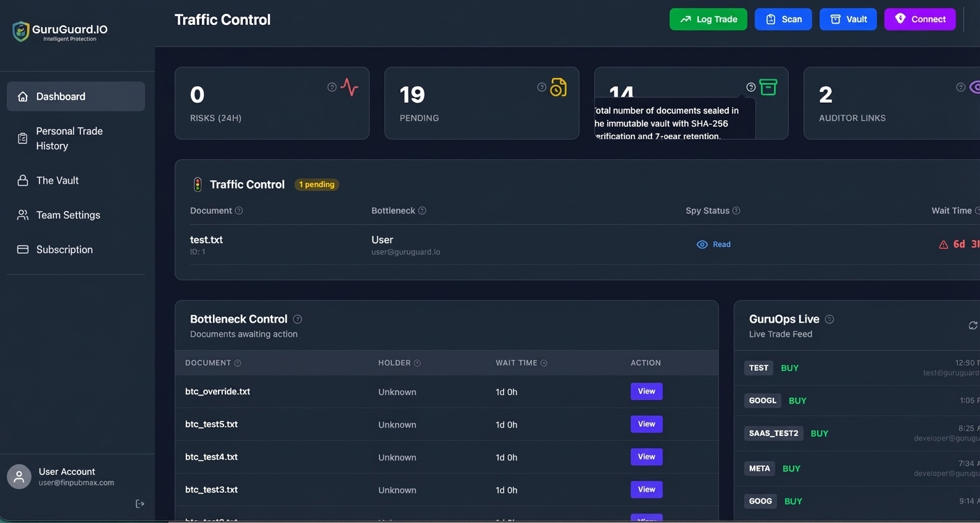Click the heartbeat icon on the Risks card
The width and height of the screenshot is (980, 523).
click(348, 87)
